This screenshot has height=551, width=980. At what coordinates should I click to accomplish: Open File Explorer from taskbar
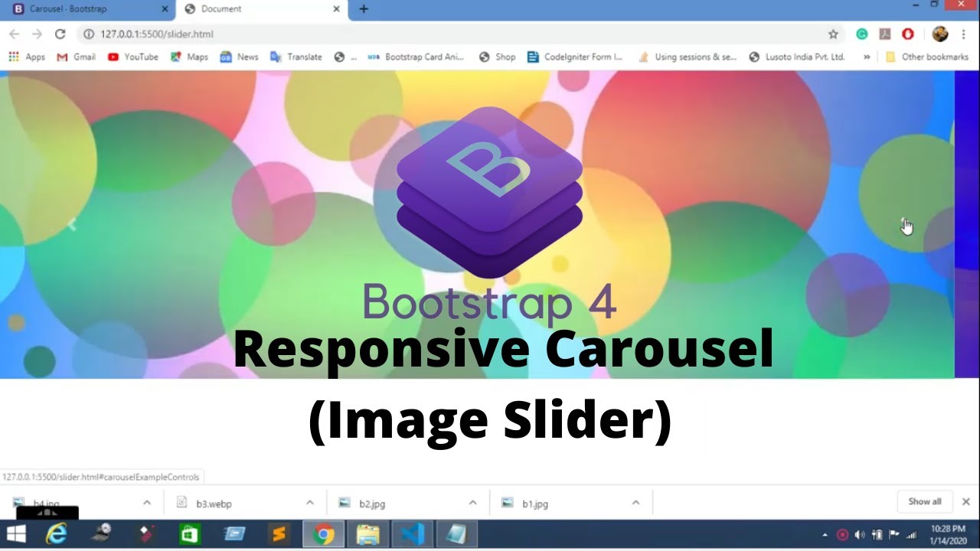(x=368, y=533)
